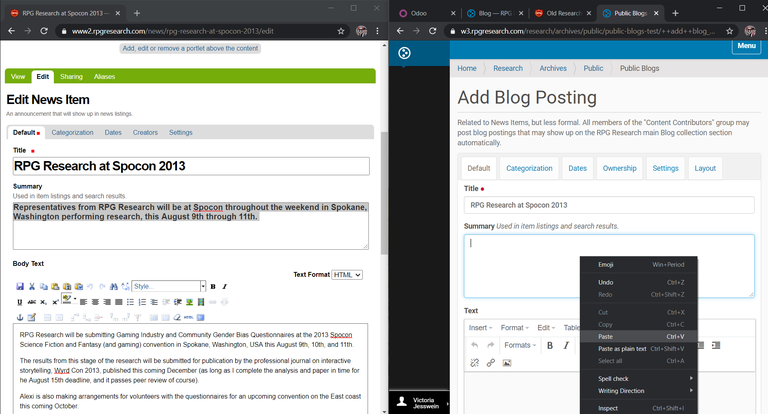Open the Style dropdown in left editor
The height and width of the screenshot is (414, 768).
pyautogui.click(x=169, y=286)
